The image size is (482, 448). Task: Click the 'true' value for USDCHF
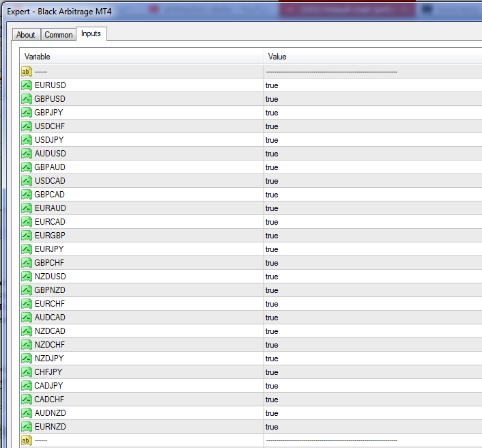tap(272, 126)
